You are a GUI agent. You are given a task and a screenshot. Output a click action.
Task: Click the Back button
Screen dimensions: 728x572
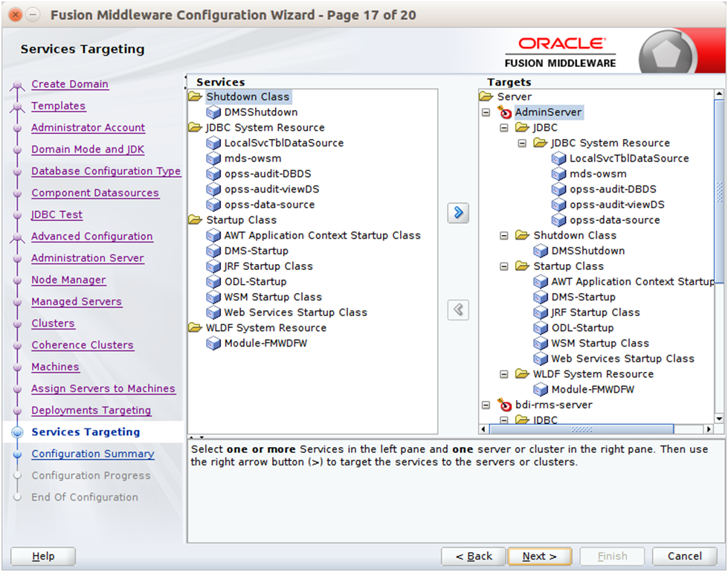(x=474, y=556)
